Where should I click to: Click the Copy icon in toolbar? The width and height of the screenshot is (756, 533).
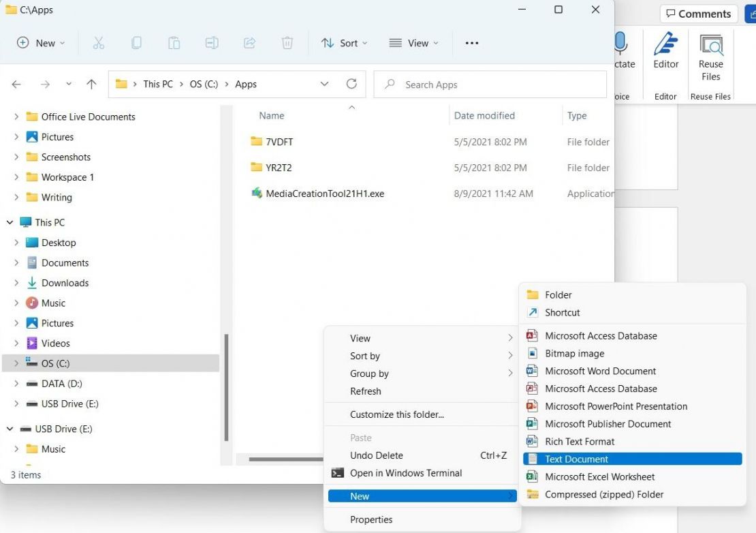click(x=136, y=43)
